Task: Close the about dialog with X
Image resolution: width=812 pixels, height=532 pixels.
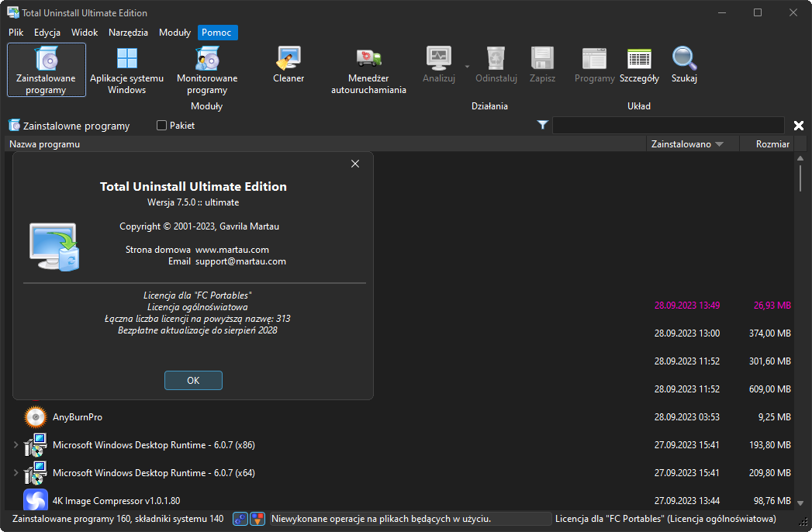Action: tap(355, 164)
